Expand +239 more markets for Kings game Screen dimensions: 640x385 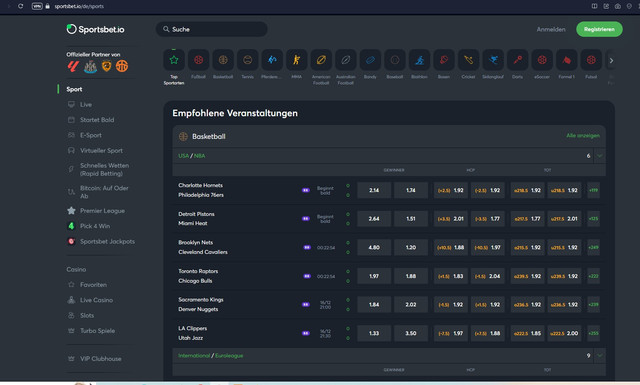593,305
